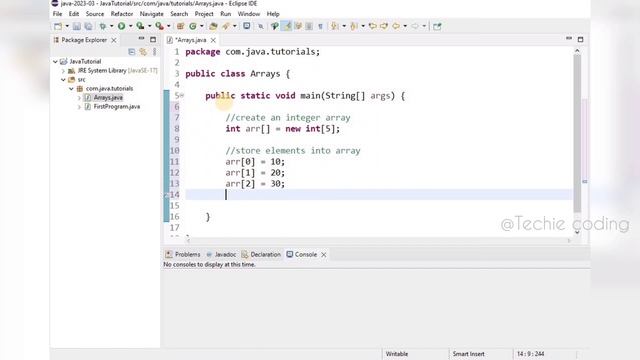Image resolution: width=640 pixels, height=360 pixels.
Task: Expand the JRE System Library node
Action: click(63, 71)
